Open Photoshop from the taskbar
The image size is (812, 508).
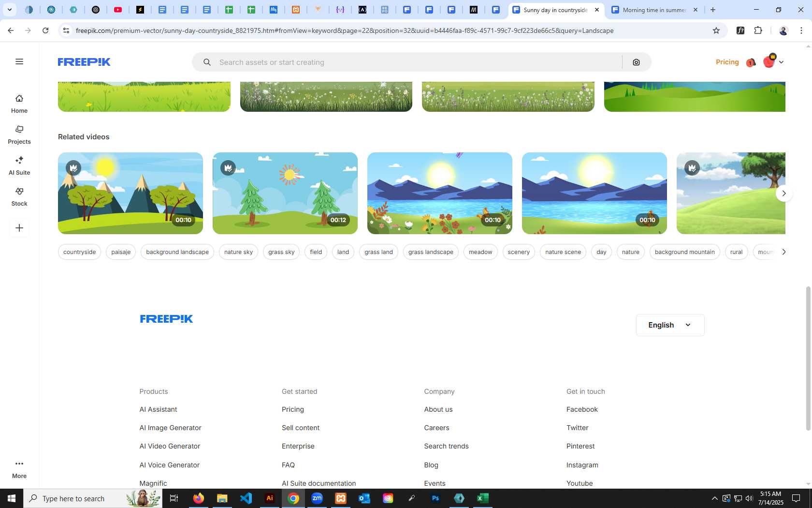(x=435, y=498)
